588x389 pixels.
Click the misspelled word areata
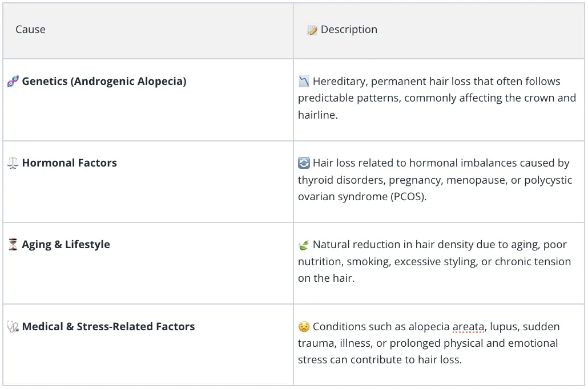[468, 326]
